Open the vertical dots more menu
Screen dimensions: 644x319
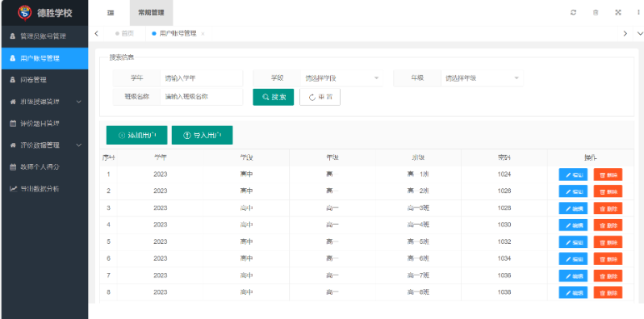click(638, 12)
